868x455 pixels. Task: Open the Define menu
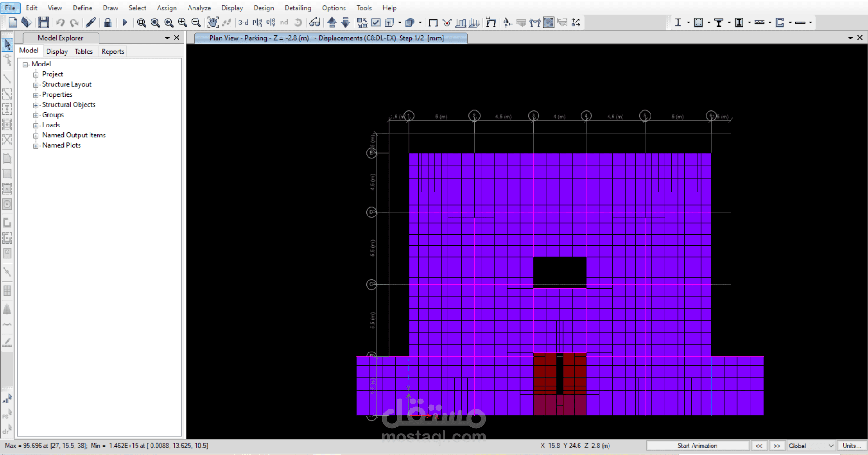click(82, 8)
